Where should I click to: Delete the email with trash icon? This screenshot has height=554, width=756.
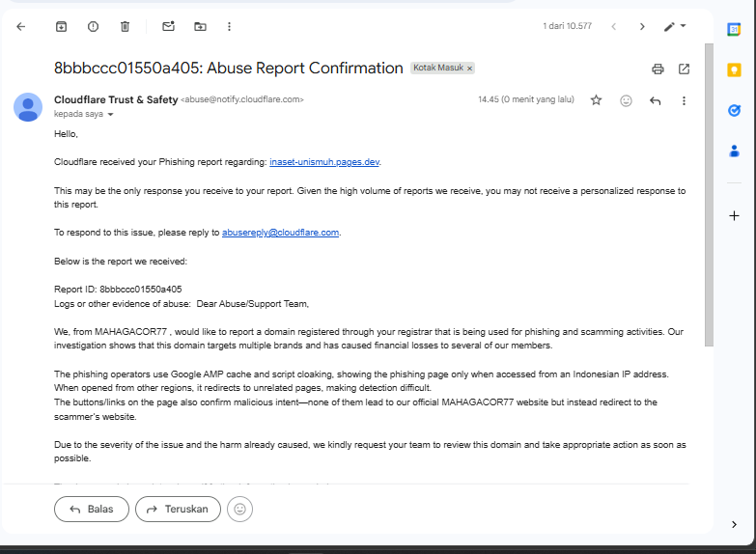click(x=125, y=27)
